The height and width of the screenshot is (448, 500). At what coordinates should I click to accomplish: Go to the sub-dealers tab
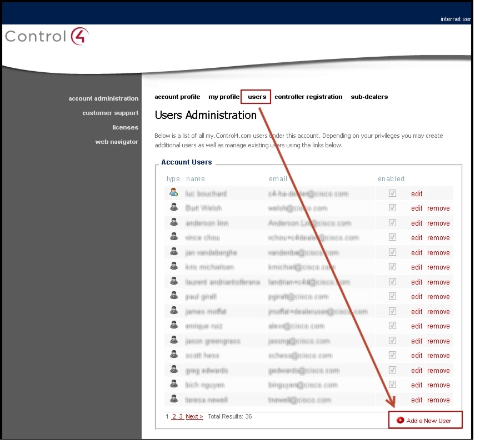(369, 97)
